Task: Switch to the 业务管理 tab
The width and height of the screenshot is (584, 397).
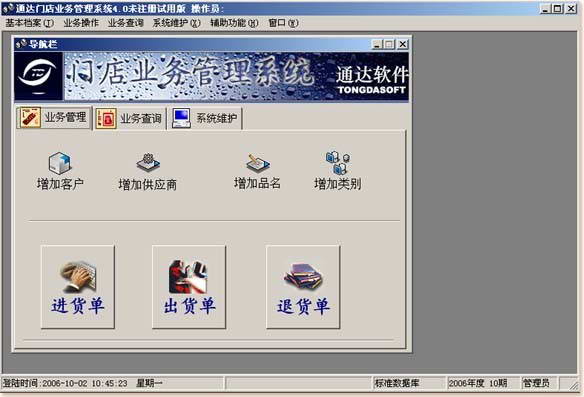Action: tap(54, 118)
